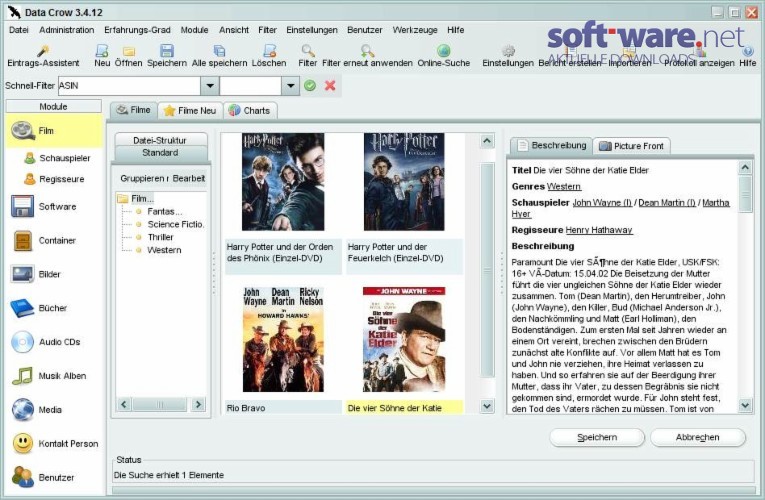Open the Hilfe menu
Screen dimensions: 765x500
[456, 30]
